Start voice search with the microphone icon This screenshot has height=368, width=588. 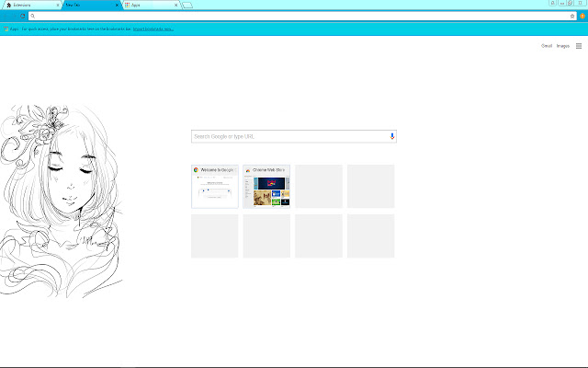(x=392, y=136)
